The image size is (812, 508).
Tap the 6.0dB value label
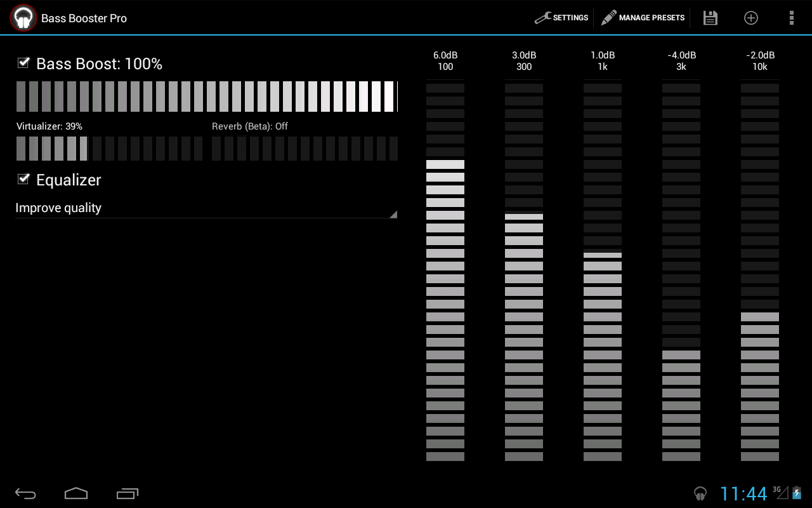(x=445, y=55)
